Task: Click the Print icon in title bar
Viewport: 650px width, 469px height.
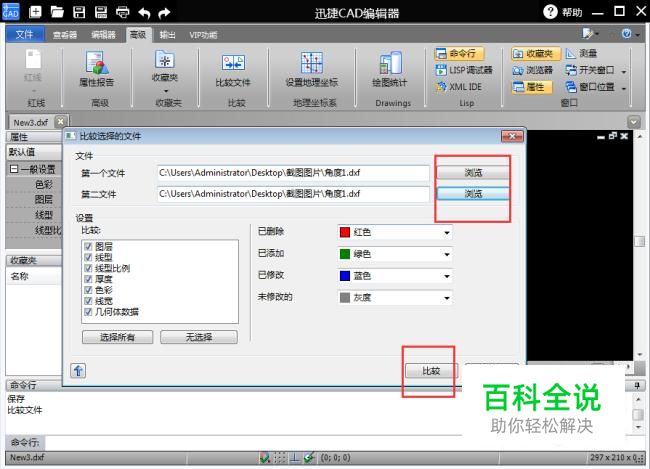Action: (x=123, y=12)
